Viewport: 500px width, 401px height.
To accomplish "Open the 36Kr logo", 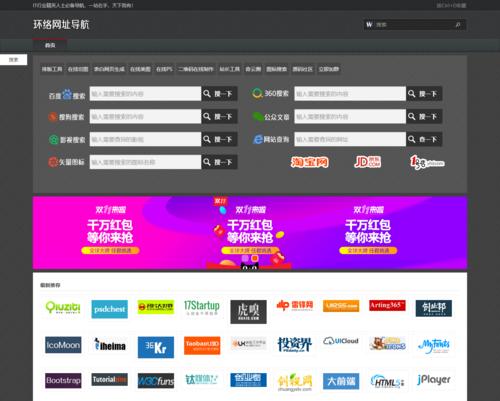I will pos(156,347).
